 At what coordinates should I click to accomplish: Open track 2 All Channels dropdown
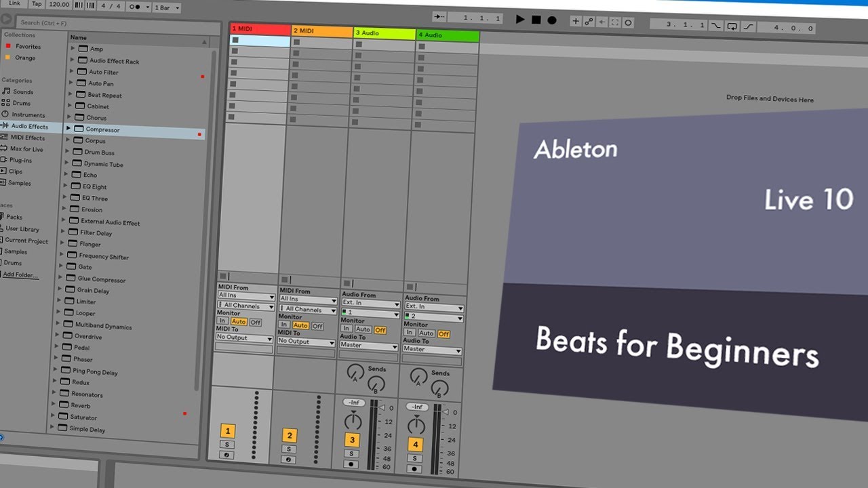pos(307,310)
